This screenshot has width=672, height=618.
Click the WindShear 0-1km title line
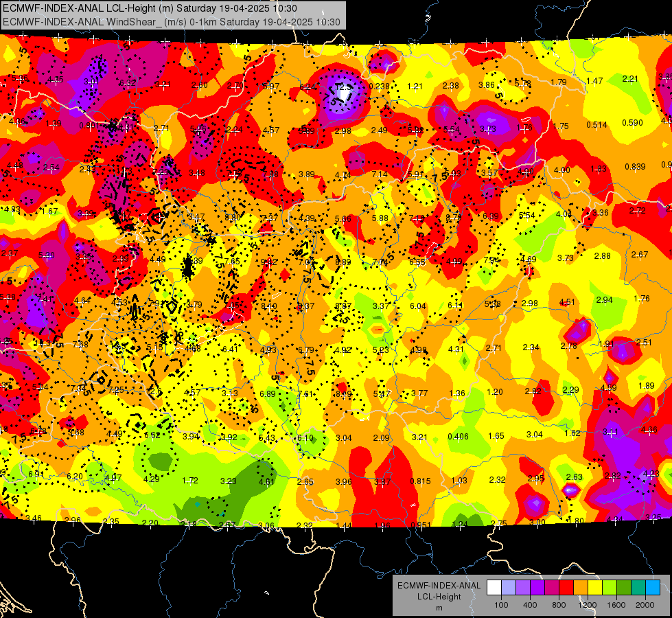[x=172, y=22]
